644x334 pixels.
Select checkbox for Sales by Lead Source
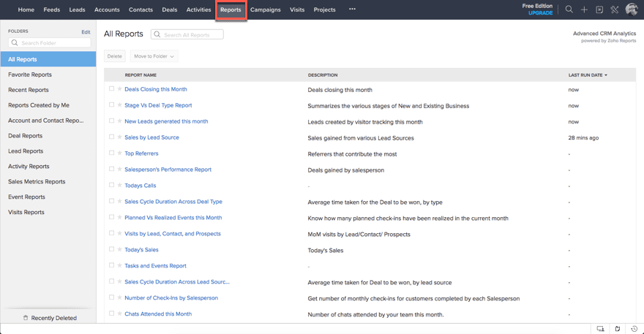coord(112,137)
